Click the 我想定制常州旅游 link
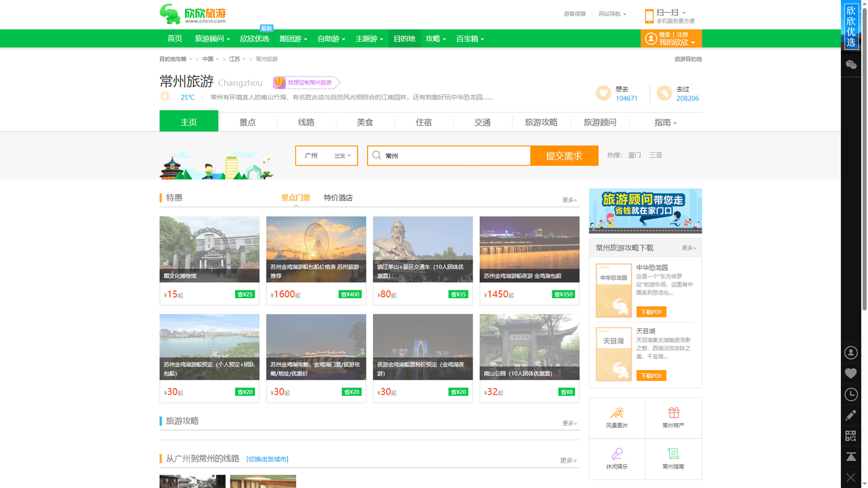The width and height of the screenshot is (868, 488). coord(310,83)
